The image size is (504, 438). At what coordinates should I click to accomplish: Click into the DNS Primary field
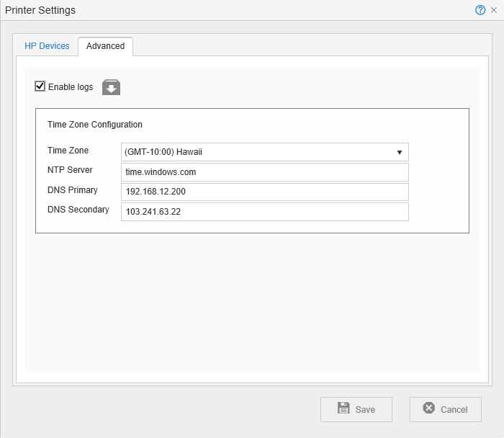[x=264, y=192]
